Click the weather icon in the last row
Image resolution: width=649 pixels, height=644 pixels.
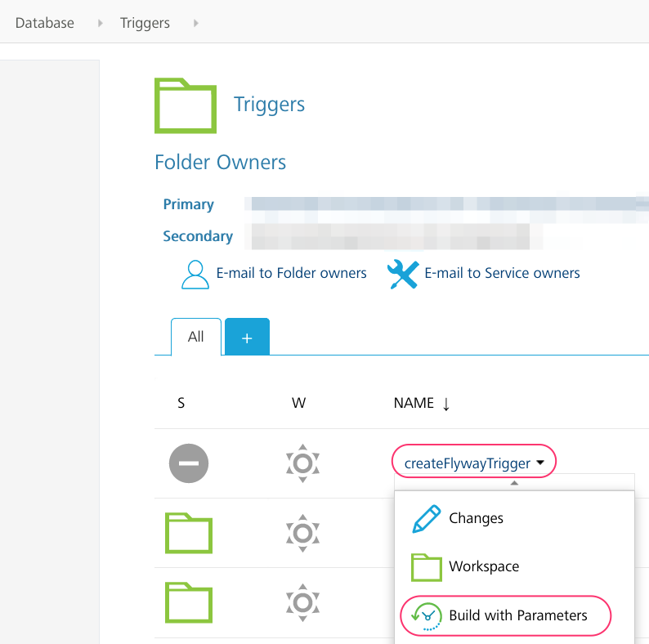[302, 602]
